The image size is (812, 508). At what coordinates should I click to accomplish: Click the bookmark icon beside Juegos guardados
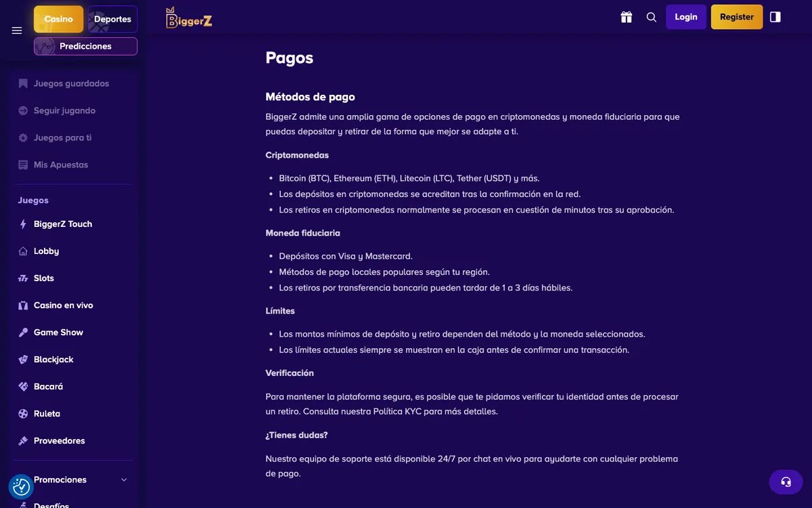pos(23,83)
